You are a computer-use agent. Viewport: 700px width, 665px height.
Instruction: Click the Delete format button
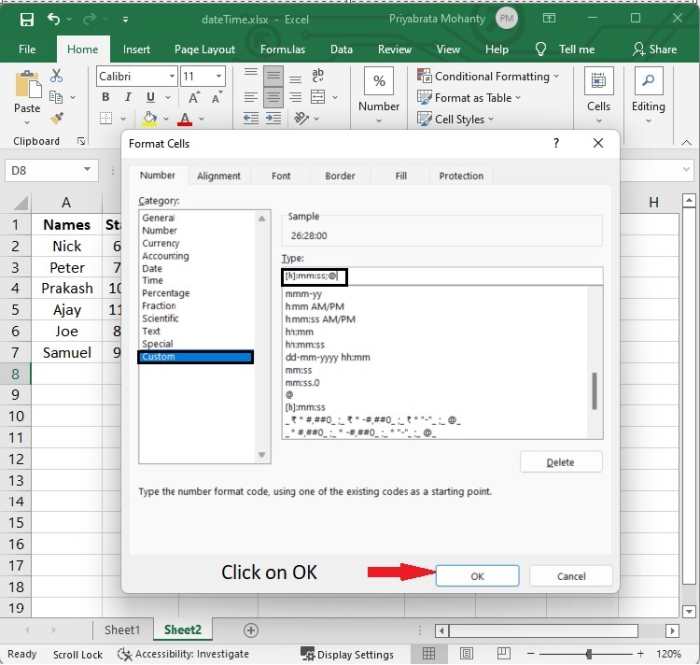point(561,462)
